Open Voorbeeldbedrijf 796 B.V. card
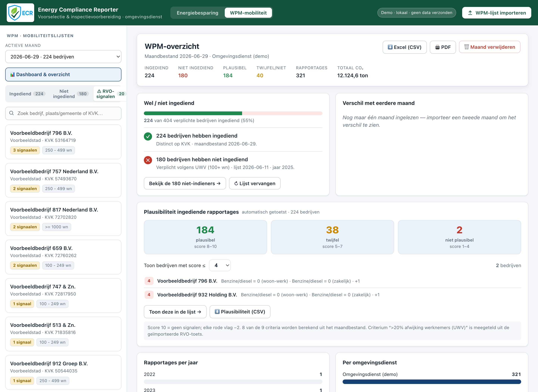This screenshot has height=392, width=538. tap(63, 142)
